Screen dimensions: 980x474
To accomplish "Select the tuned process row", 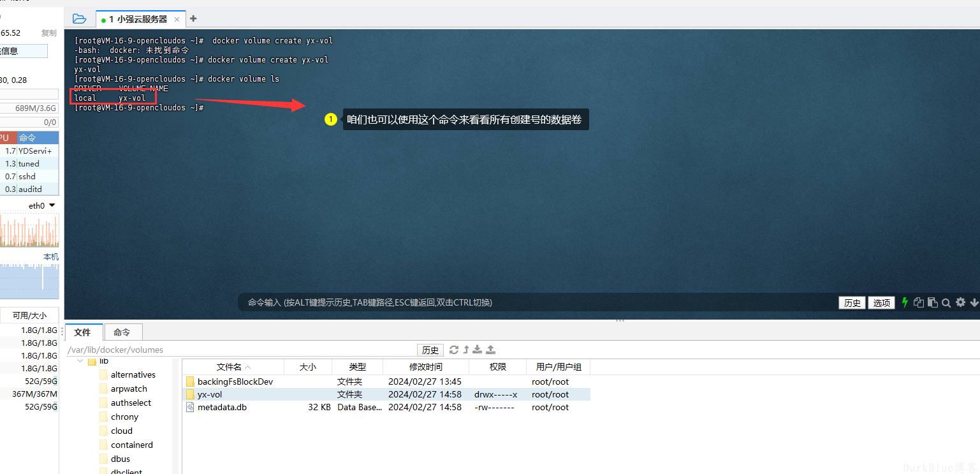I will point(29,163).
